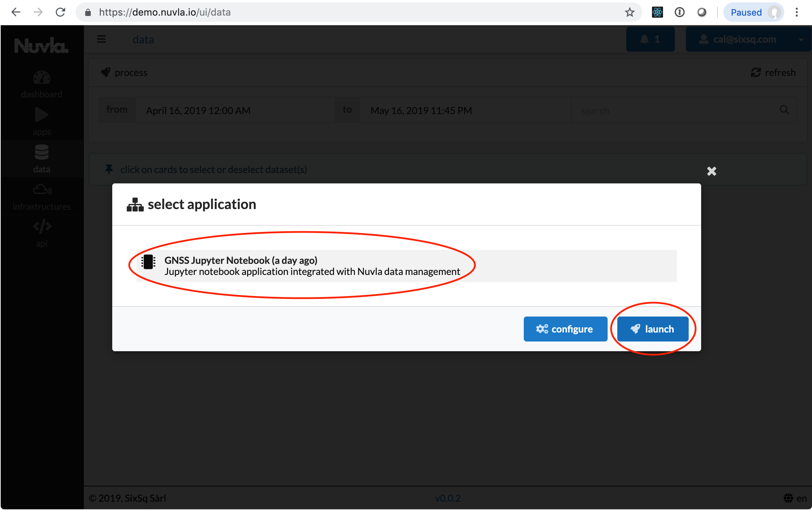Close the select application dialog
Image resolution: width=812 pixels, height=510 pixels.
coord(712,171)
